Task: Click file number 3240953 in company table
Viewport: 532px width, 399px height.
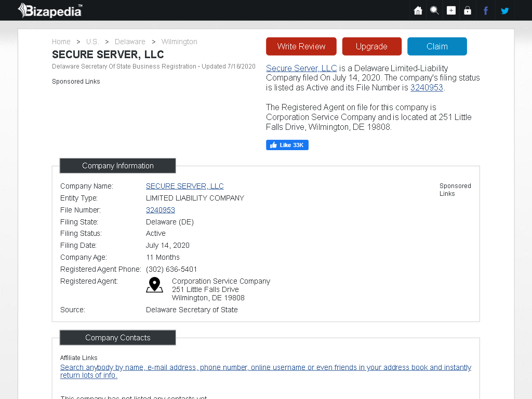Action: tap(161, 210)
